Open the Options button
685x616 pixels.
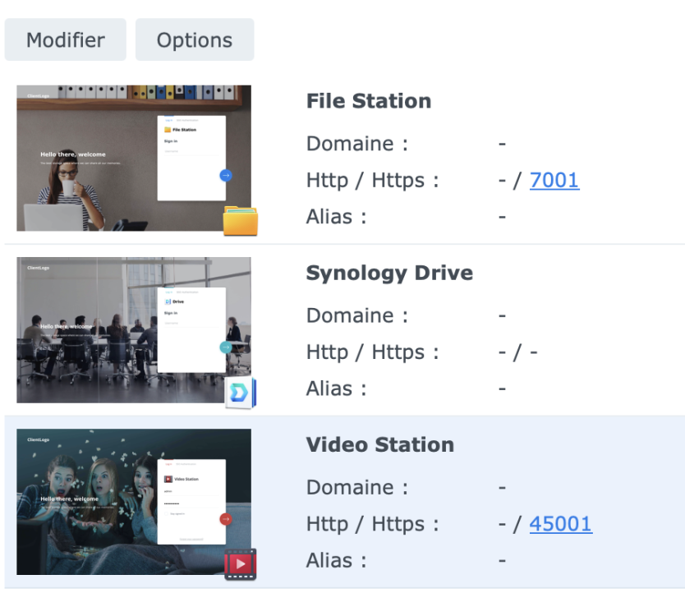click(x=195, y=39)
